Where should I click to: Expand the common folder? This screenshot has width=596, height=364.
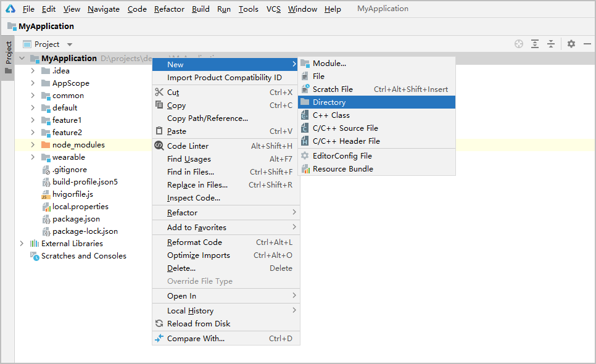click(33, 96)
